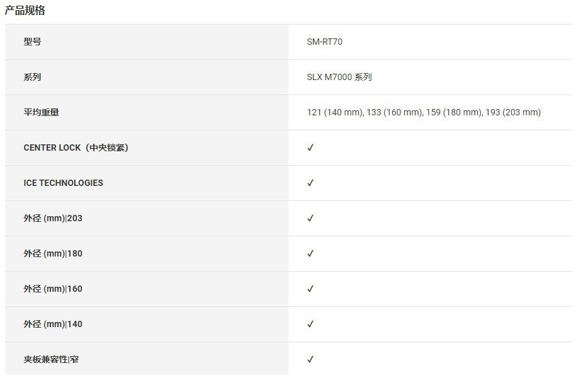The width and height of the screenshot is (588, 375).
Task: Click the 夹板兼容性|窄 label
Action: coord(51,359)
